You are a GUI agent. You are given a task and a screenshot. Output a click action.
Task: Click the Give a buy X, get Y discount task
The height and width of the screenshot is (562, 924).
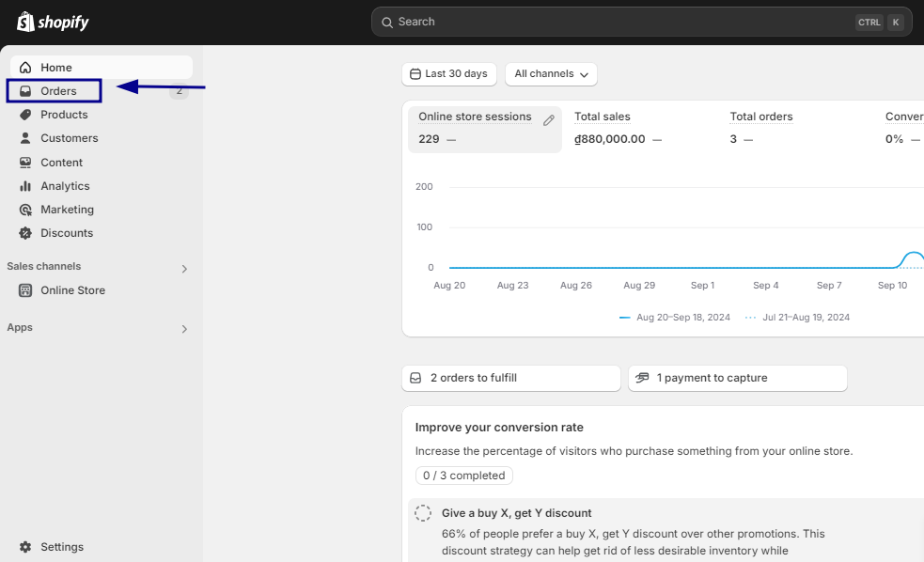516,513
